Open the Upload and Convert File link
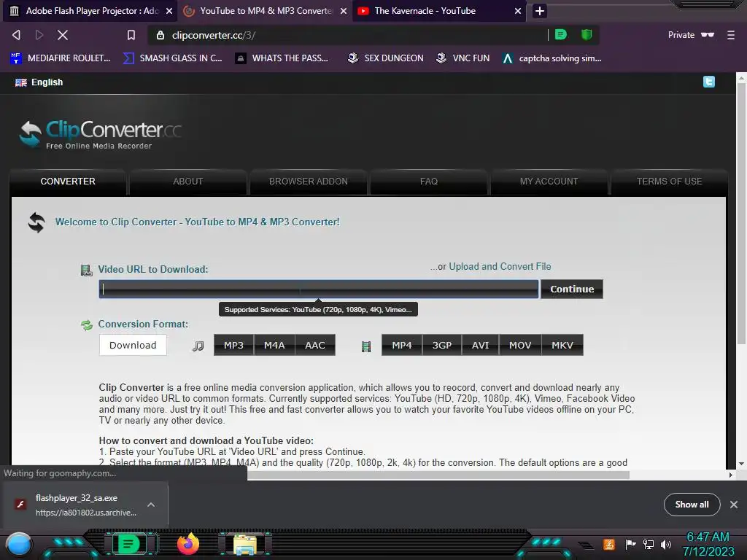Viewport: 747px width, 560px height. 500,267
